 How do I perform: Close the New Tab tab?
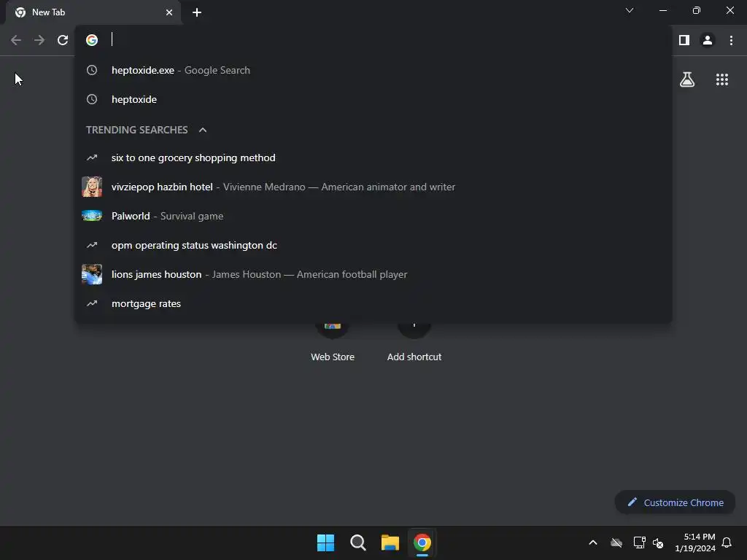coord(169,12)
